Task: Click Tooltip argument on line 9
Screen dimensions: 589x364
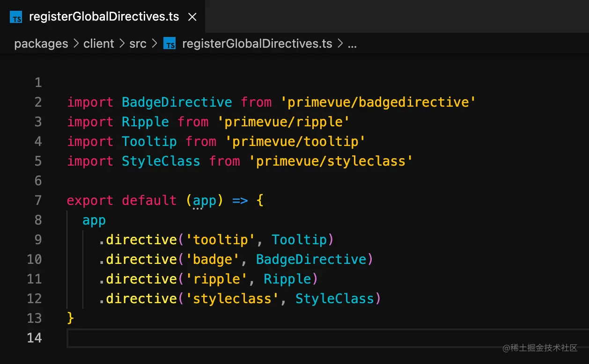Action: 299,240
